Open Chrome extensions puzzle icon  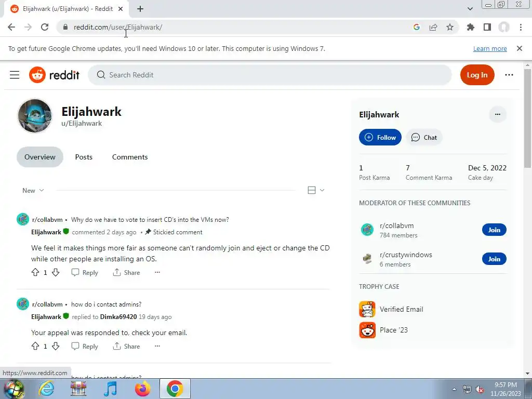(471, 27)
